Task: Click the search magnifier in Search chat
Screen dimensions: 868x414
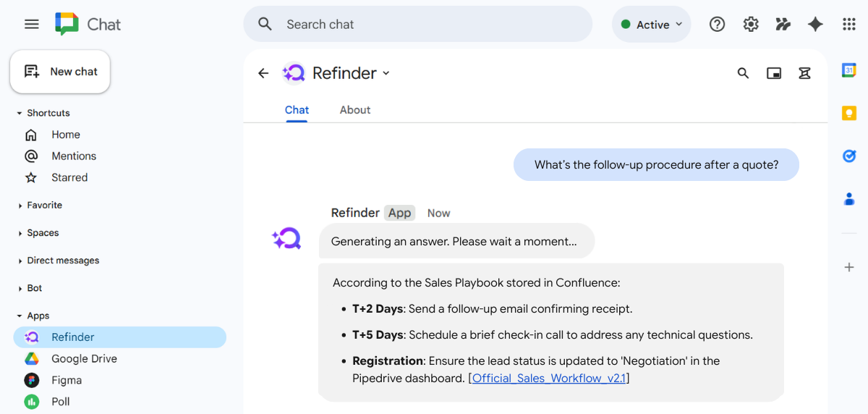Action: click(265, 24)
